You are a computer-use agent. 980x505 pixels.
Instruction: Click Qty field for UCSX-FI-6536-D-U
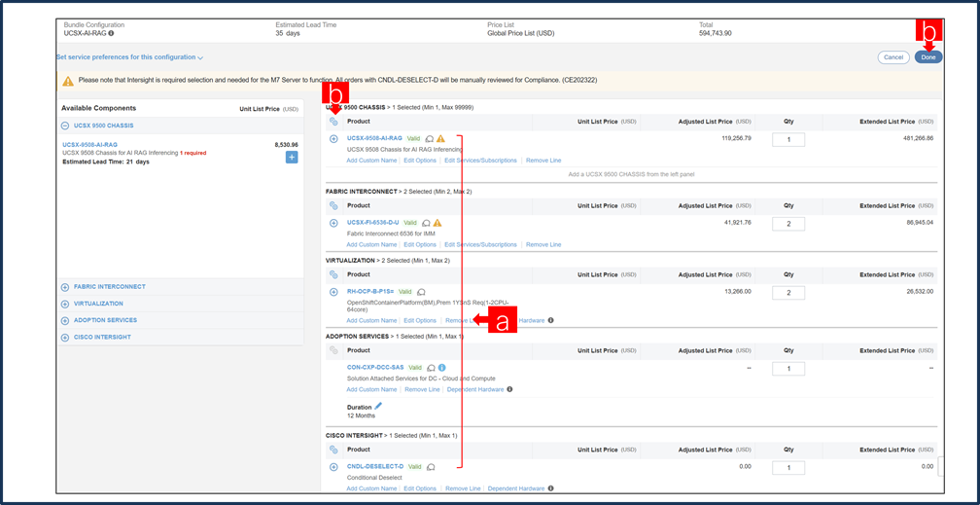(788, 224)
